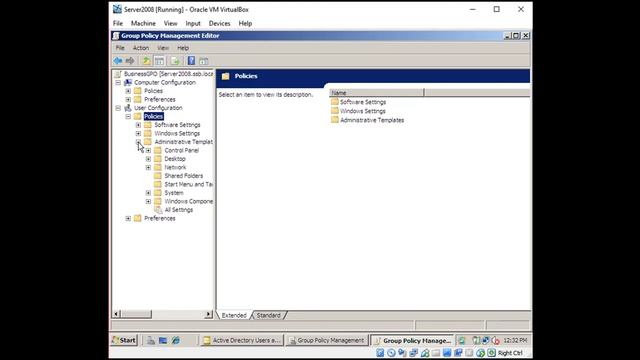
Task: Expand the Desktop tree node
Action: 148,159
